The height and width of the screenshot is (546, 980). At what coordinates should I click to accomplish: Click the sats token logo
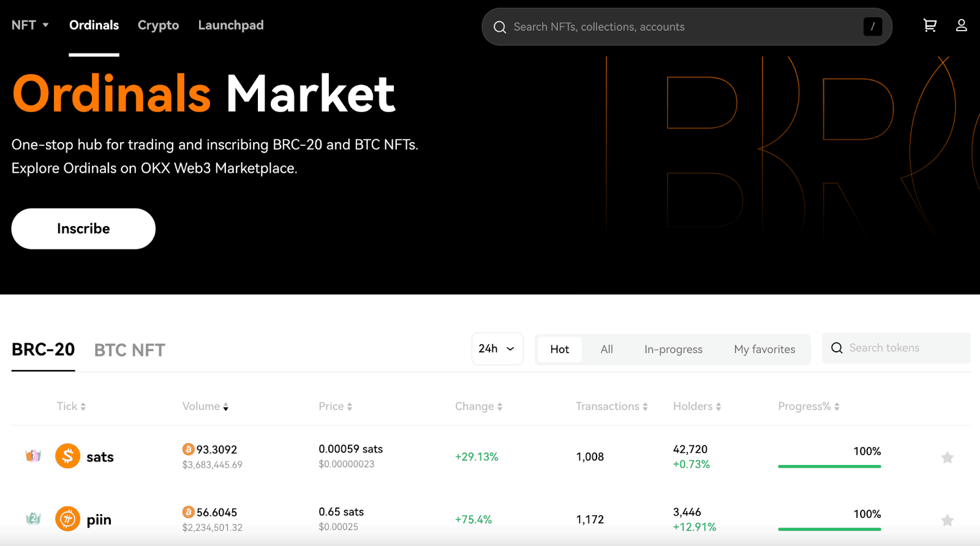coord(68,456)
